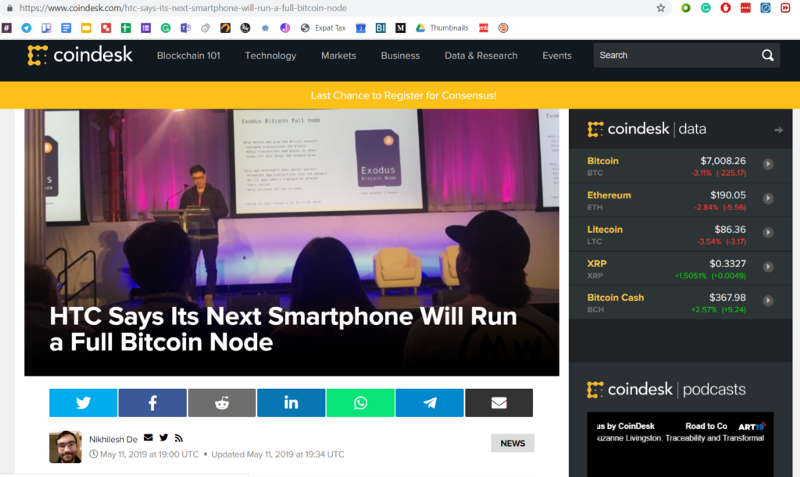Share the article on LinkedIn
The width and height of the screenshot is (800, 477).
coord(291,403)
